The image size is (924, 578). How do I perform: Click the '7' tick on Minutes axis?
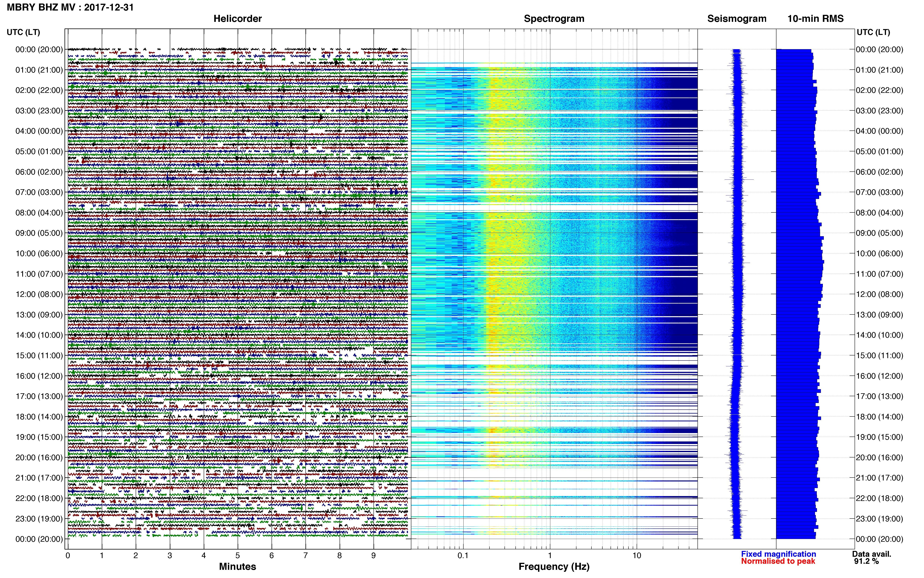(x=306, y=556)
